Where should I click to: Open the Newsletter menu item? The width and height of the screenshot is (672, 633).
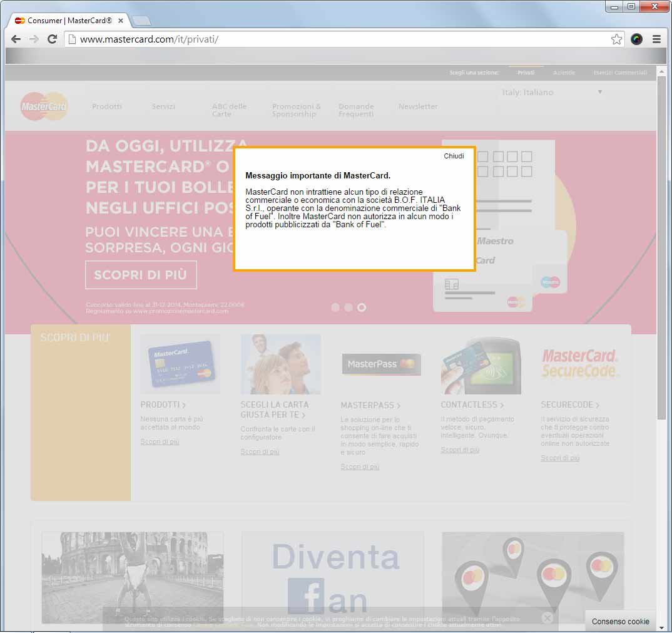point(418,106)
